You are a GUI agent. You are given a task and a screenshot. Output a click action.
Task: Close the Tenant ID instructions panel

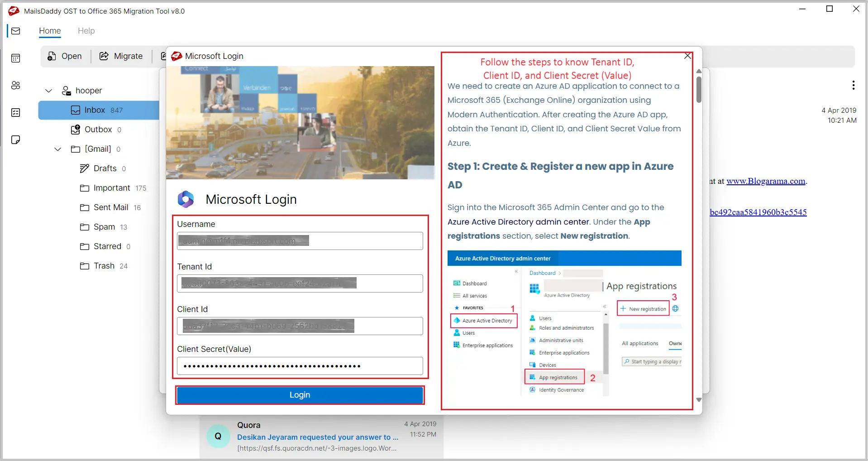687,56
